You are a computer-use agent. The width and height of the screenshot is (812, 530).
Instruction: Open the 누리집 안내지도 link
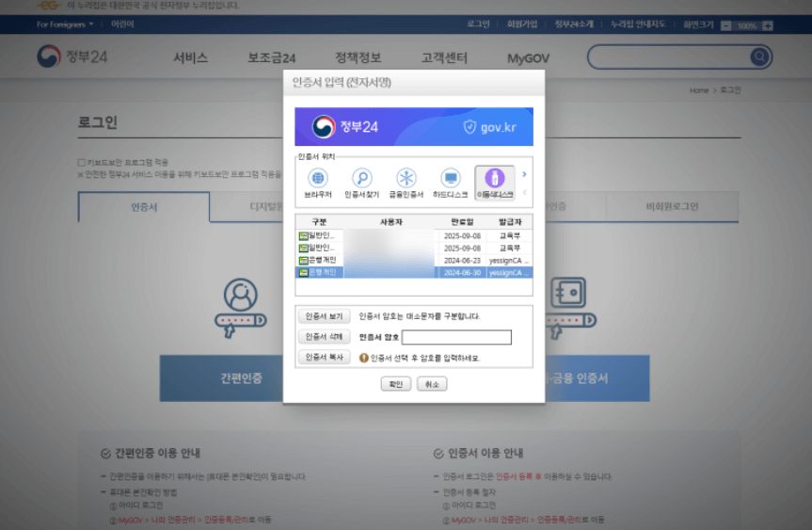638,24
